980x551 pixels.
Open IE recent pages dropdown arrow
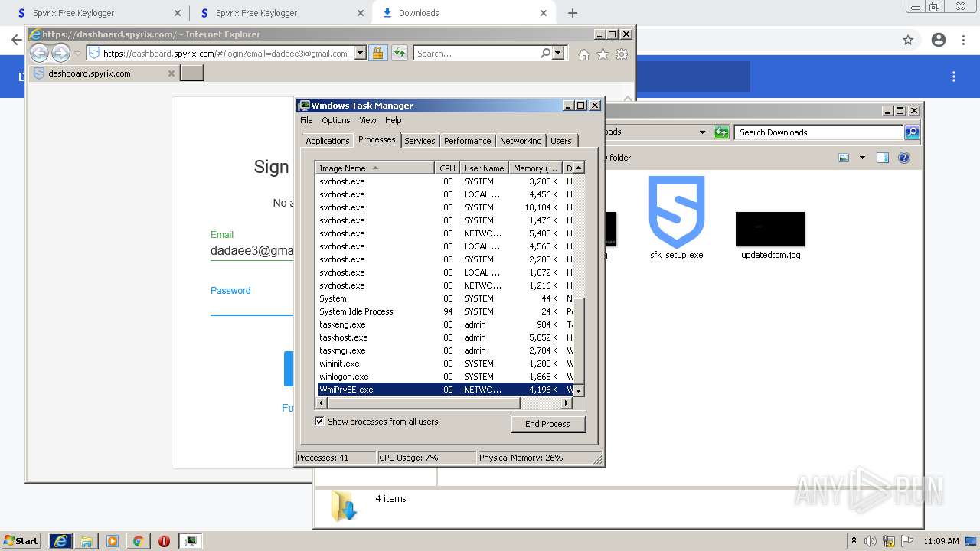pyautogui.click(x=77, y=54)
